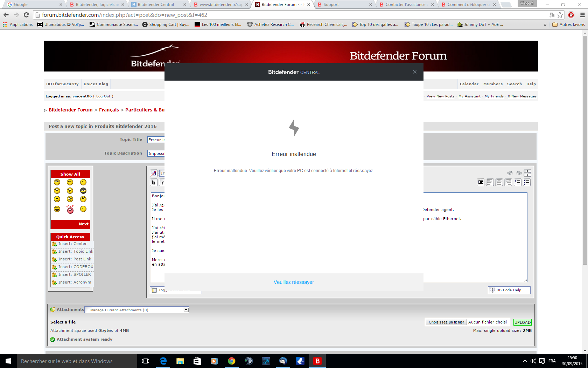Open Manage Current Attachments dropdown
The width and height of the screenshot is (588, 368).
coord(137,310)
